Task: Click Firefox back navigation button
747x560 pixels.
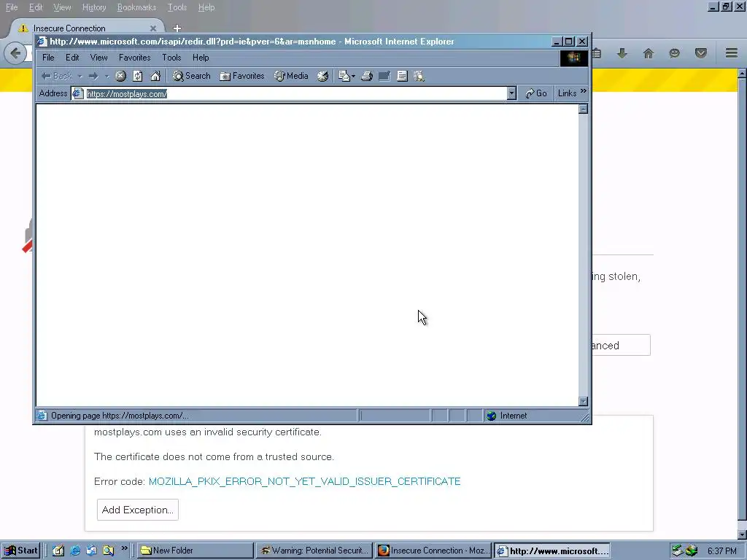Action: coord(15,52)
